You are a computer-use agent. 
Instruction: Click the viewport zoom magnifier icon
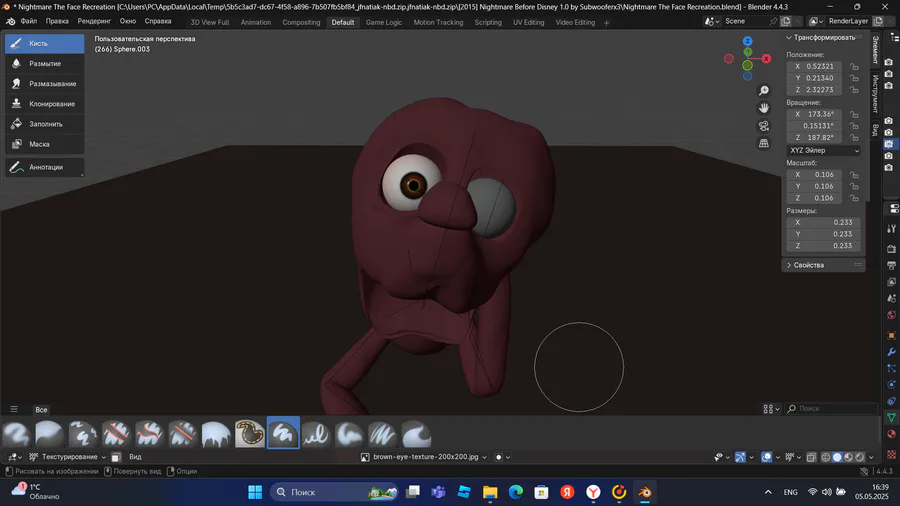763,91
